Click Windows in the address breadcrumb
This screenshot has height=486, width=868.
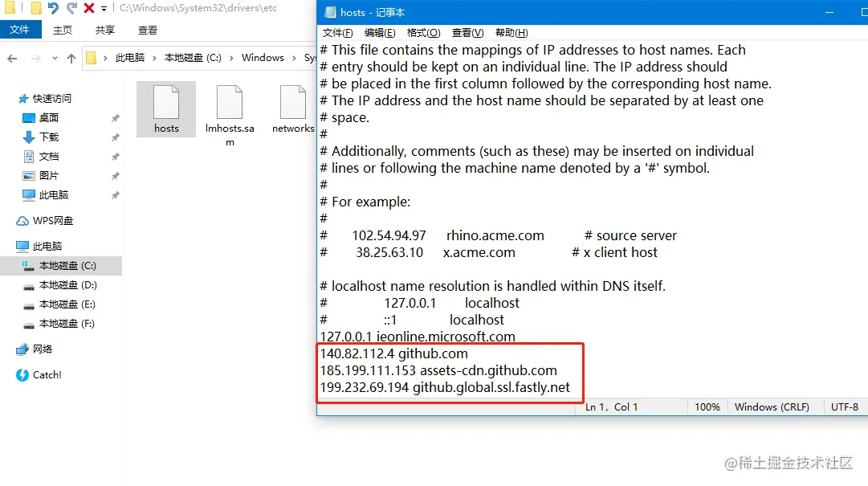point(263,58)
